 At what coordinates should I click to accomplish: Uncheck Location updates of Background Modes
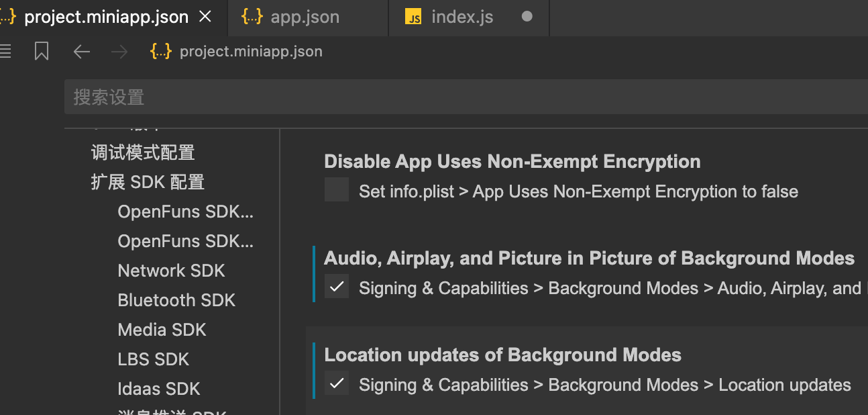tap(337, 383)
